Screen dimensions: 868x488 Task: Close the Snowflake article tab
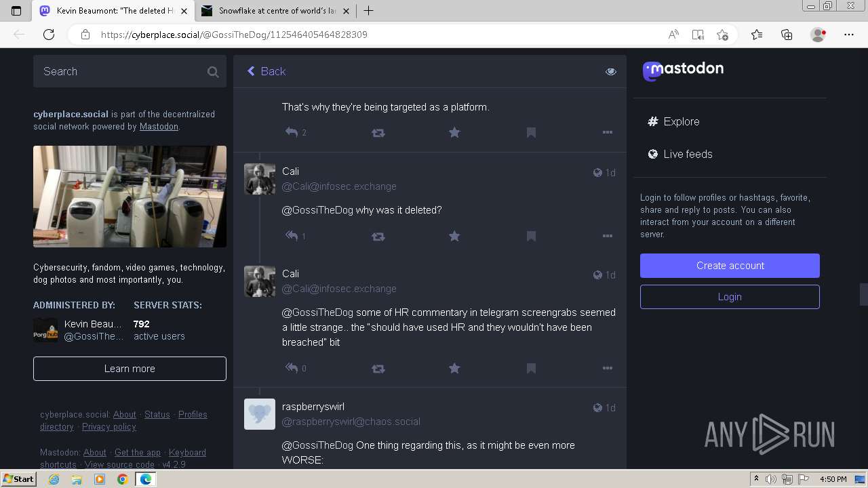[x=347, y=11]
